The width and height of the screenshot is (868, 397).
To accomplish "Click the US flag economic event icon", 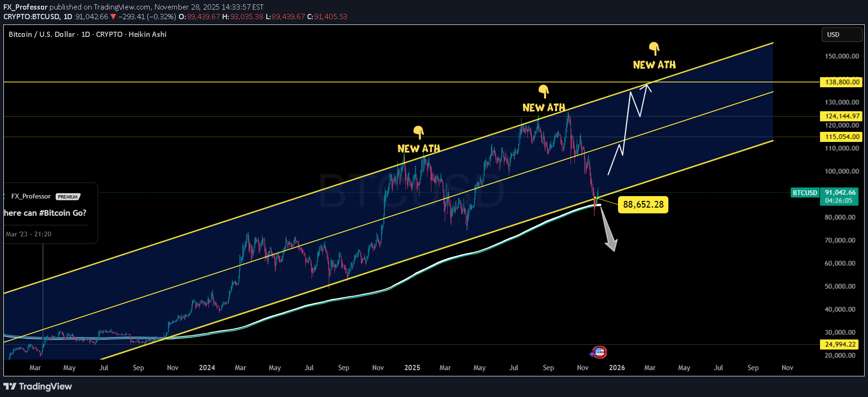I will point(600,352).
